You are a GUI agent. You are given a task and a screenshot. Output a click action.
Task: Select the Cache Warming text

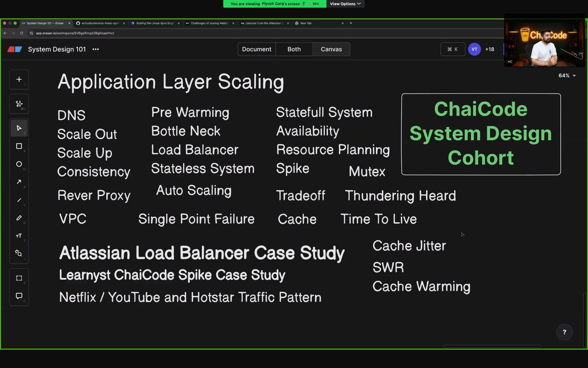click(421, 287)
